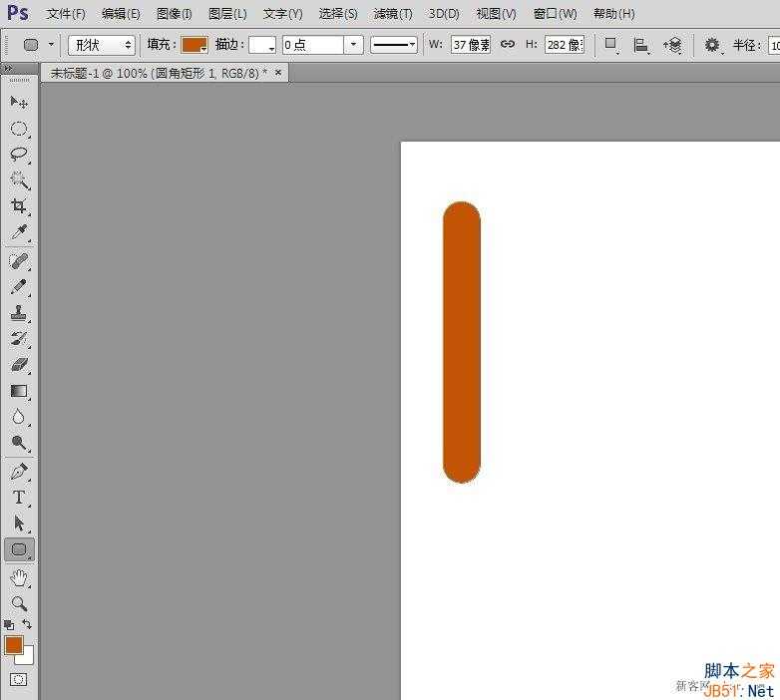Select the Horizontal Type tool
This screenshot has height=700, width=780.
pyautogui.click(x=19, y=497)
